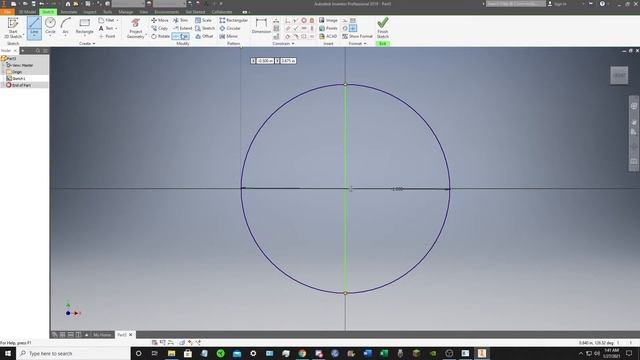The image size is (640, 360).
Task: Open the Get Started tab
Action: (x=195, y=12)
